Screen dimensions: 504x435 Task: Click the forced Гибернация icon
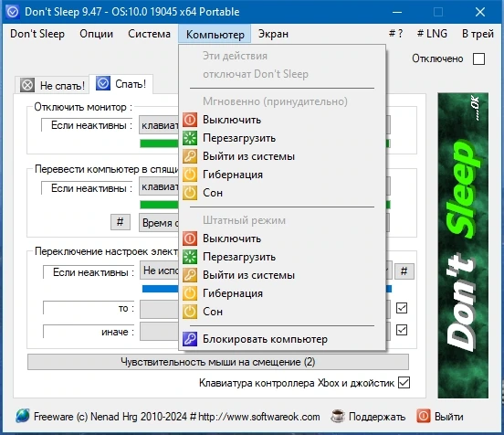click(x=190, y=175)
